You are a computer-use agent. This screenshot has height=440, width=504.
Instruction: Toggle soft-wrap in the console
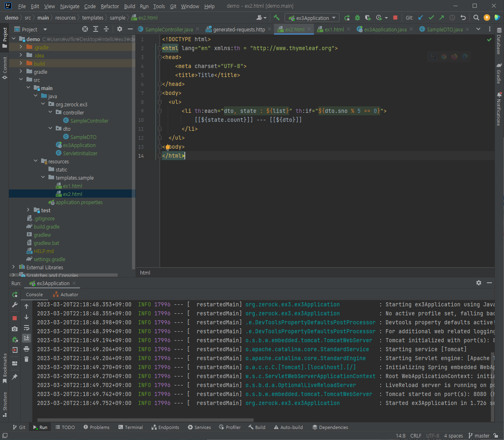(26, 328)
